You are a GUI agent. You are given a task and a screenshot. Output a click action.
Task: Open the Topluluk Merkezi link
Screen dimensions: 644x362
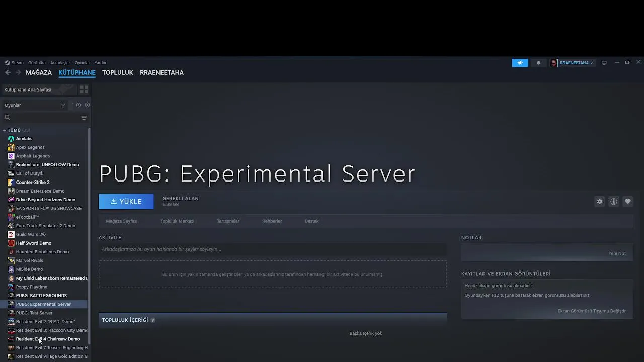[x=177, y=221]
